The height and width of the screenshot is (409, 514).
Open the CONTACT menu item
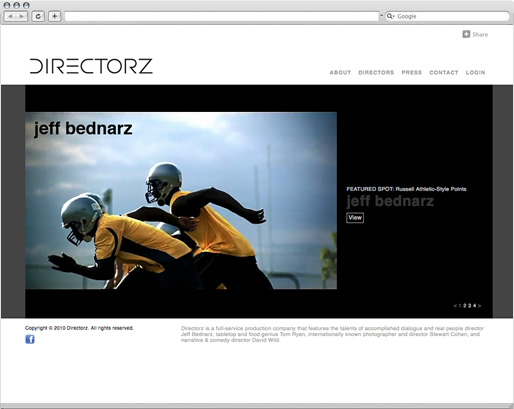click(444, 72)
